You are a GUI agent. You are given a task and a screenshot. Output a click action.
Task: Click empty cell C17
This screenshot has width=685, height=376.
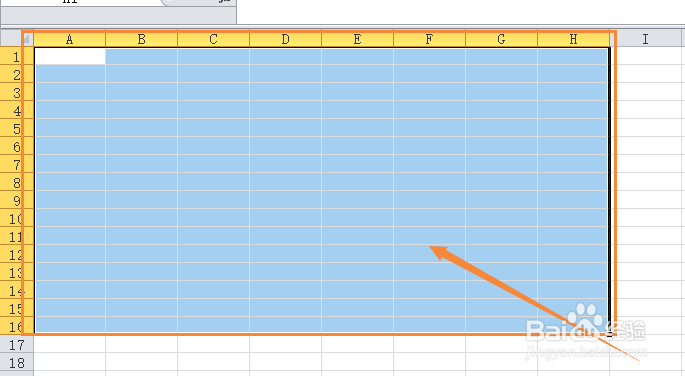tap(214, 344)
